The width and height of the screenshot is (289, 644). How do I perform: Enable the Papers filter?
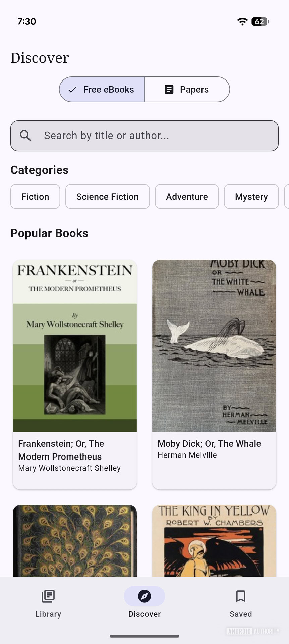pyautogui.click(x=187, y=89)
